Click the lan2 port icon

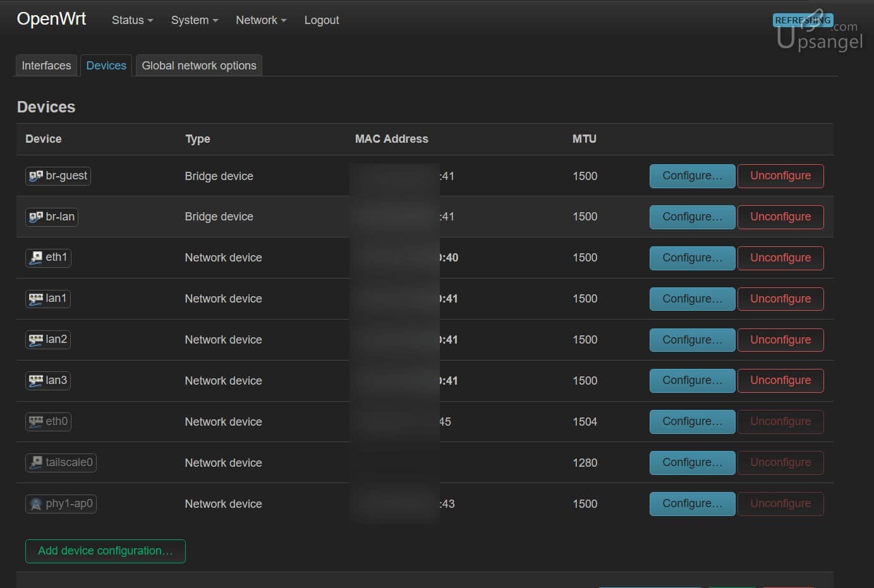point(36,340)
